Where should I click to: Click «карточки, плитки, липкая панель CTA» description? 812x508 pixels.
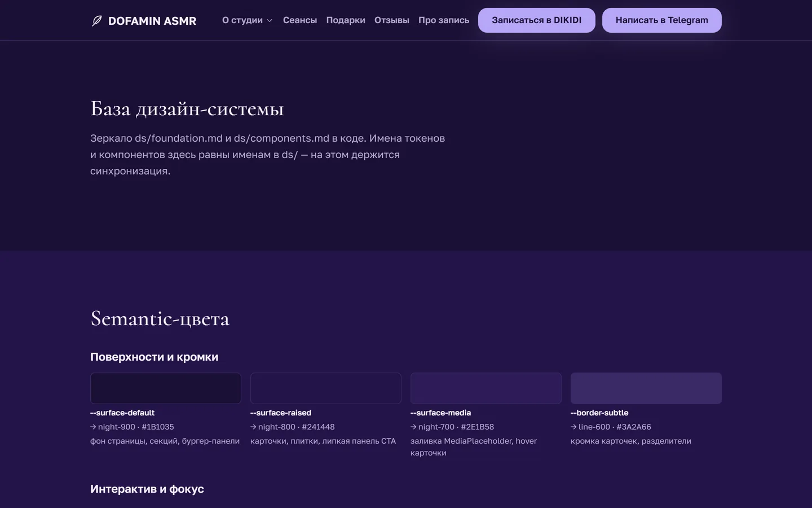point(323,441)
